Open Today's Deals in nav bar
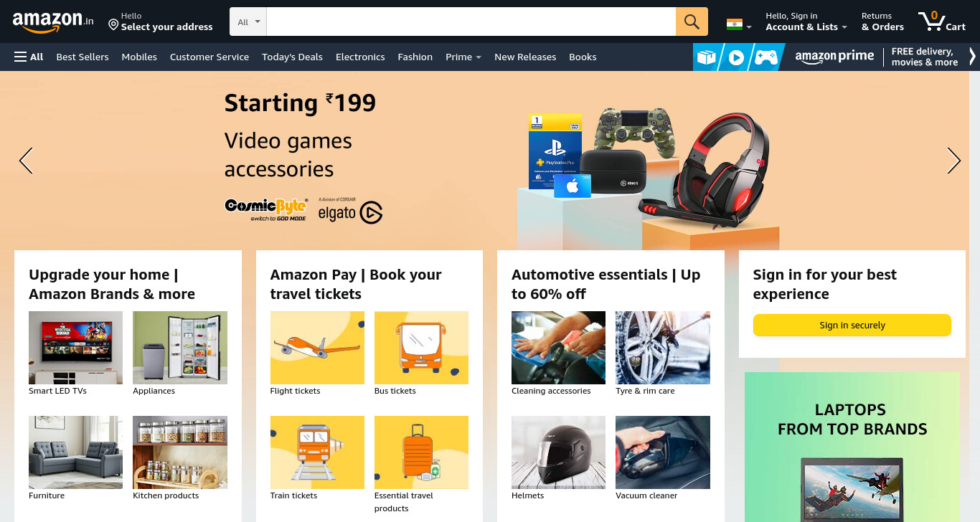The image size is (980, 522). (292, 57)
